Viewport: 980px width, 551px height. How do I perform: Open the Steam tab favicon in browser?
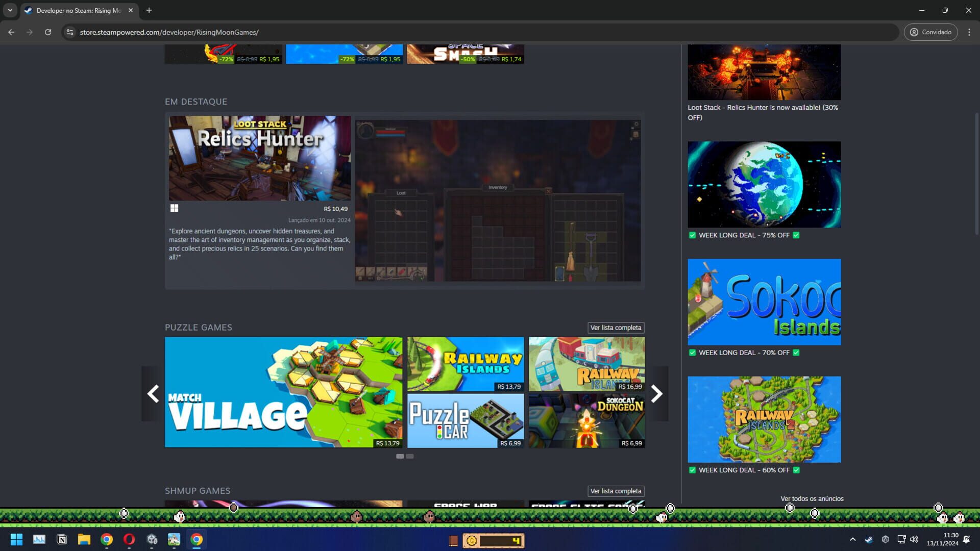[x=29, y=10]
